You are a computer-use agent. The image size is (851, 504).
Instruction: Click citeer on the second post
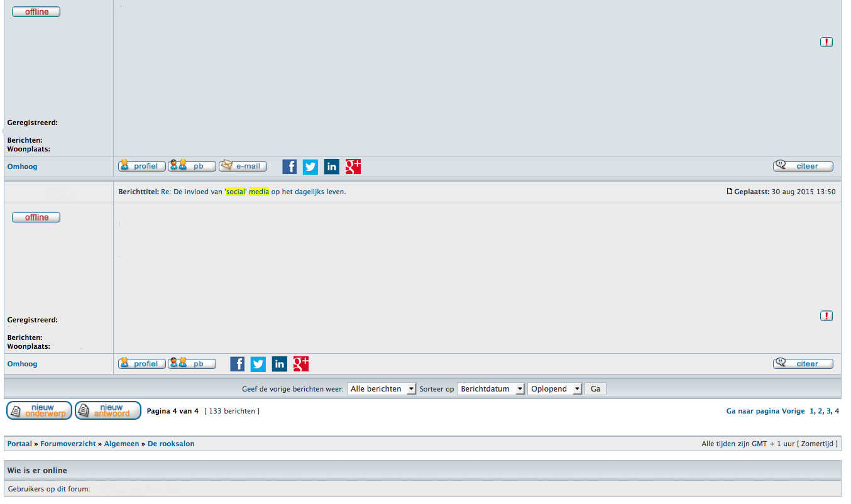click(803, 363)
